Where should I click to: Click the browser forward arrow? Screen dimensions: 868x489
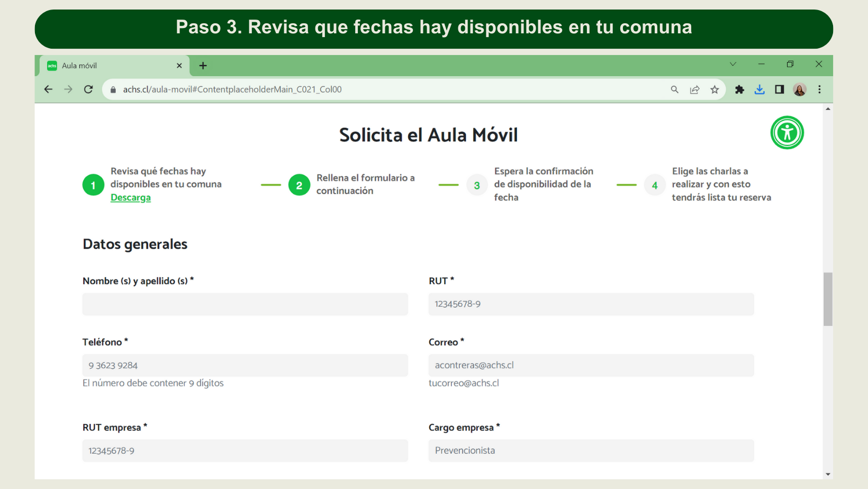pyautogui.click(x=68, y=89)
